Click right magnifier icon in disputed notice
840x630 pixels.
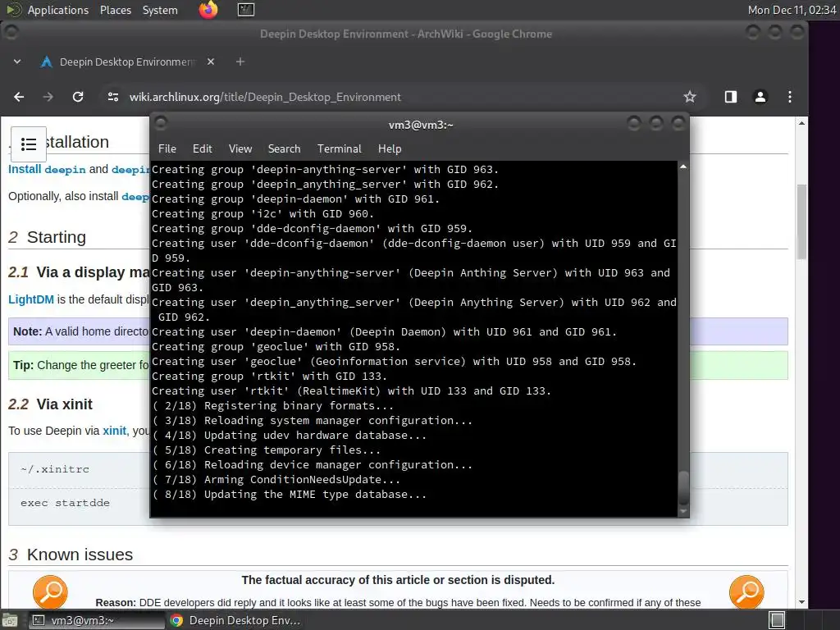coord(746,592)
